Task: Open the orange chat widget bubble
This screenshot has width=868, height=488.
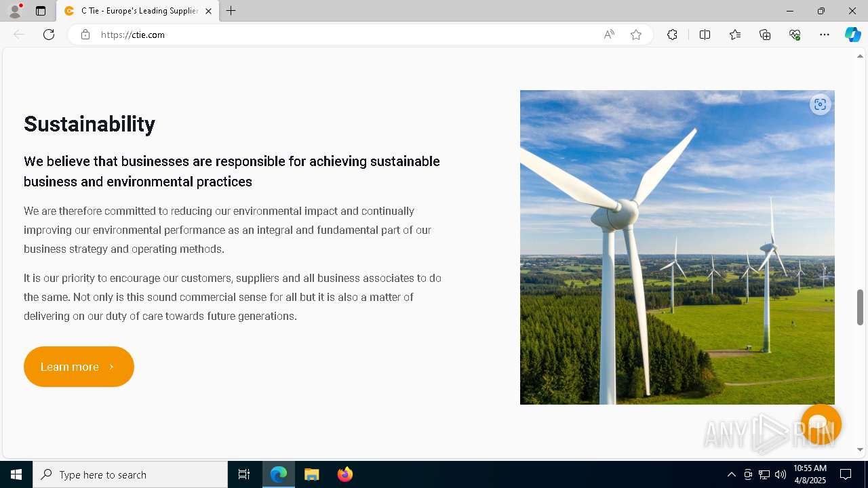Action: coord(821,424)
